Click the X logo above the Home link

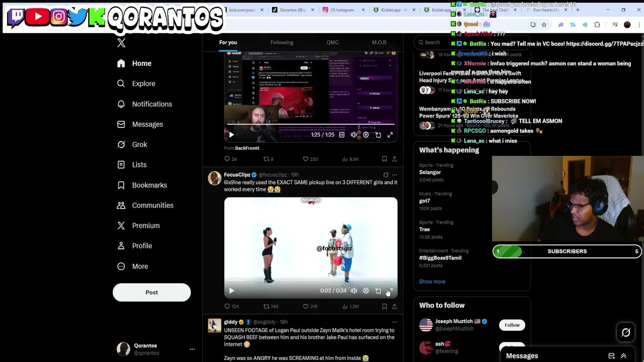click(121, 43)
